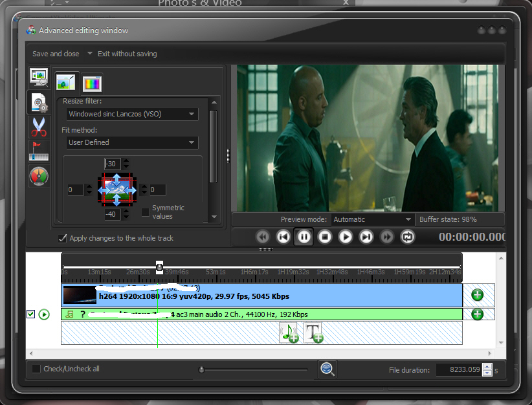Click the magnifier zoom fit icon
The height and width of the screenshot is (405, 532).
(x=327, y=369)
